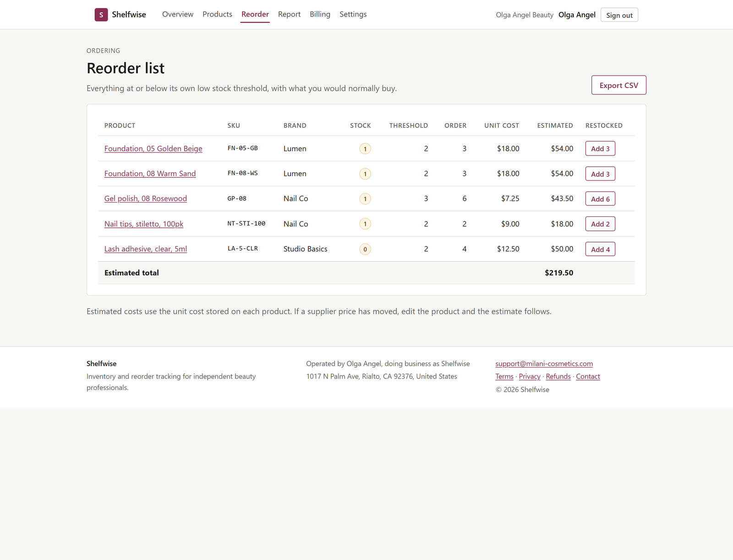Click the UNIT COST column header

point(502,126)
